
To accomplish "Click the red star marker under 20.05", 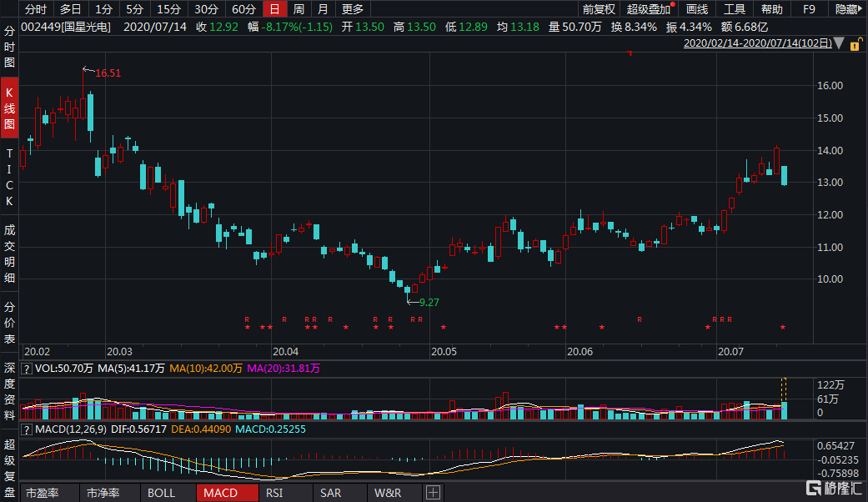I will pyautogui.click(x=444, y=327).
